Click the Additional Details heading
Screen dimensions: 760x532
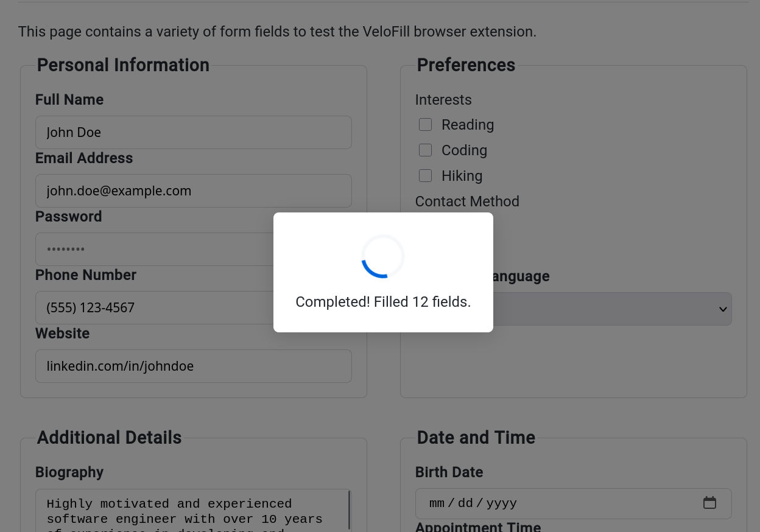[x=109, y=438]
